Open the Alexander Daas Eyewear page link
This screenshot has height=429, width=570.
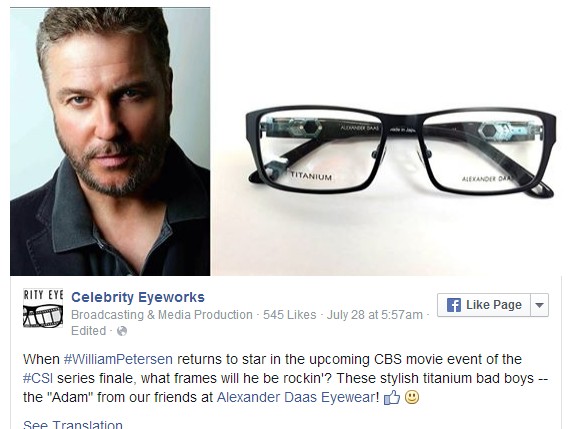click(296, 397)
